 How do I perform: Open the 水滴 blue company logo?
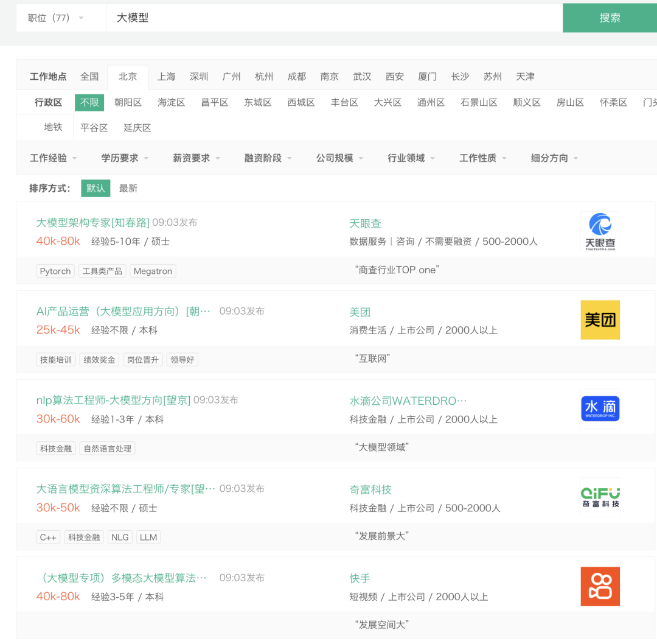click(600, 409)
